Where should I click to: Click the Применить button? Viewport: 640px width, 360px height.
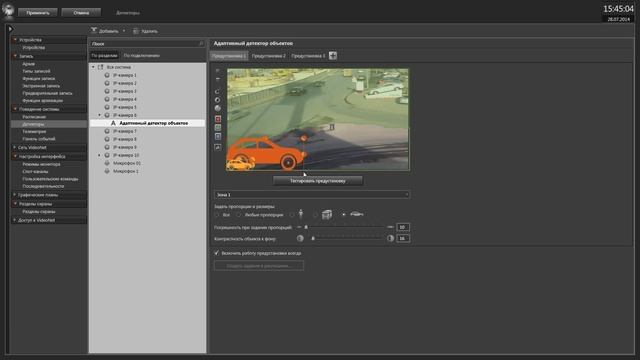point(38,13)
